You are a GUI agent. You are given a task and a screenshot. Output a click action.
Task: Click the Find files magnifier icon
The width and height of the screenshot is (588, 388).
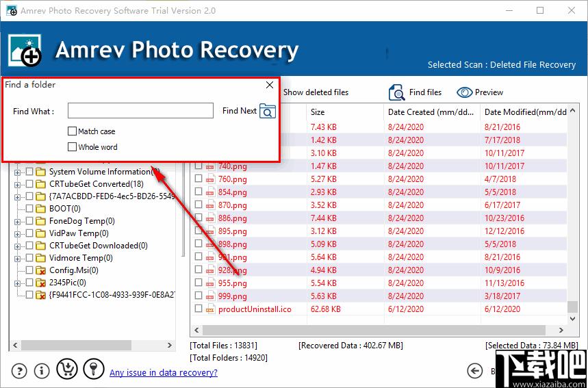[397, 92]
